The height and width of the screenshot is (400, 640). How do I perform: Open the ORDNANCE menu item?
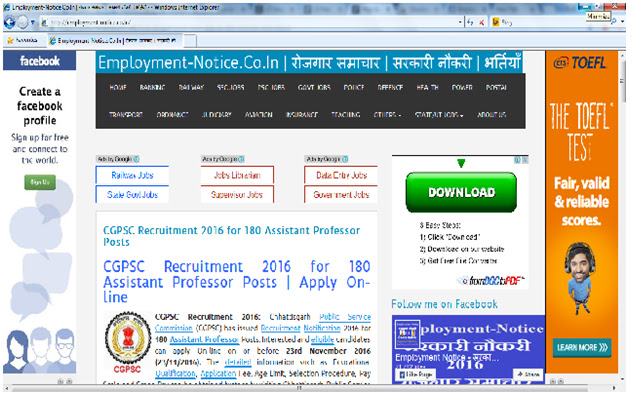[172, 115]
